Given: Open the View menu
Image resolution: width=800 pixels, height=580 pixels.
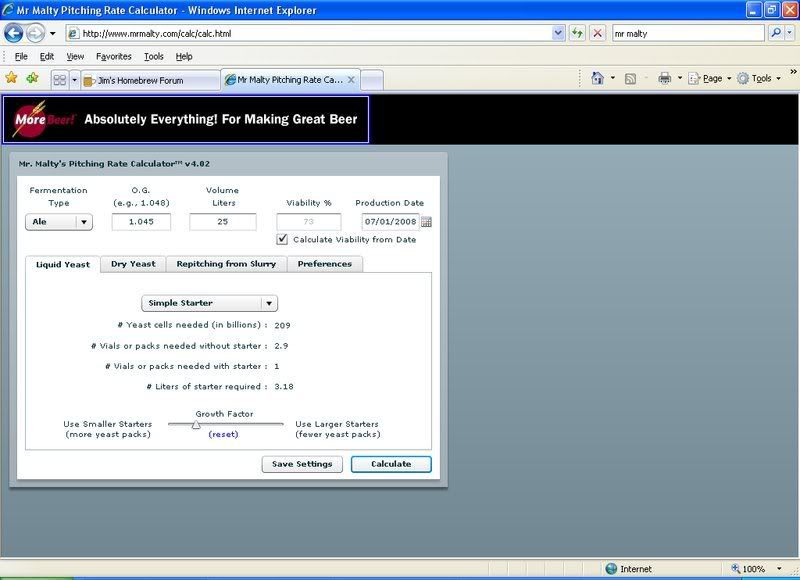Looking at the screenshot, I should 75,57.
